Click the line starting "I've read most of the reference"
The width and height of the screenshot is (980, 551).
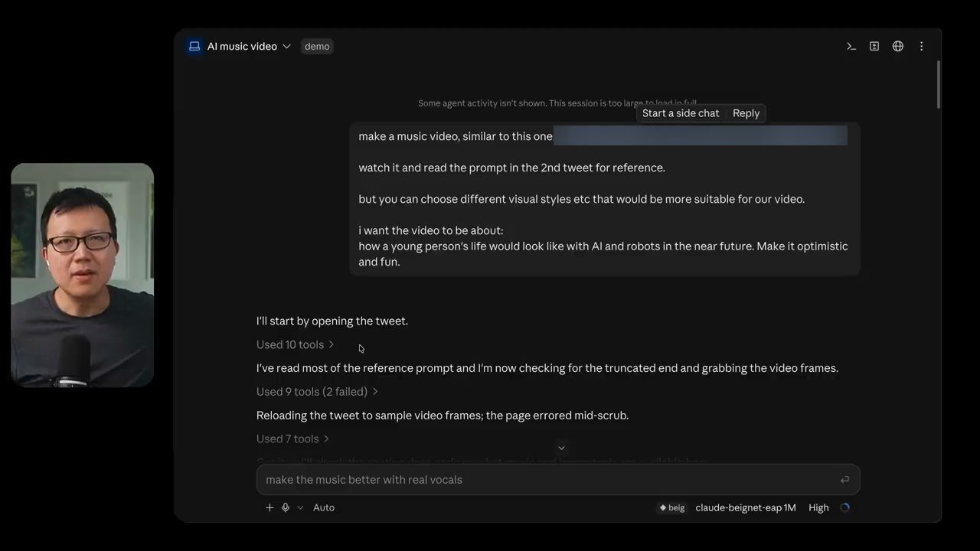[547, 368]
